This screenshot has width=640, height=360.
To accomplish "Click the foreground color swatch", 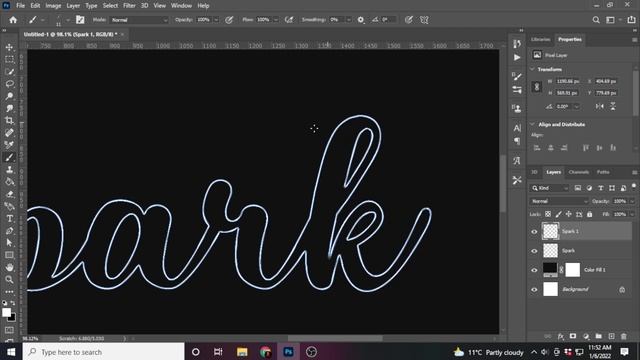I will tap(6, 313).
